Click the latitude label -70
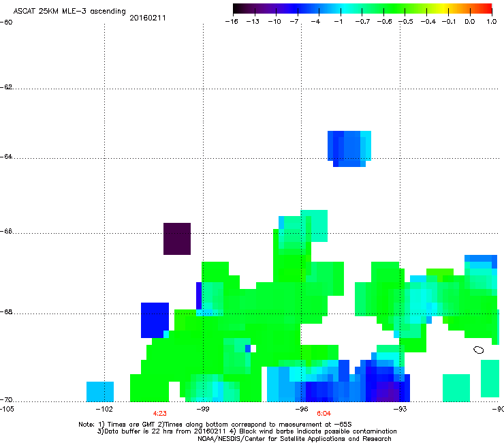The width and height of the screenshot is (504, 443). coord(6,400)
